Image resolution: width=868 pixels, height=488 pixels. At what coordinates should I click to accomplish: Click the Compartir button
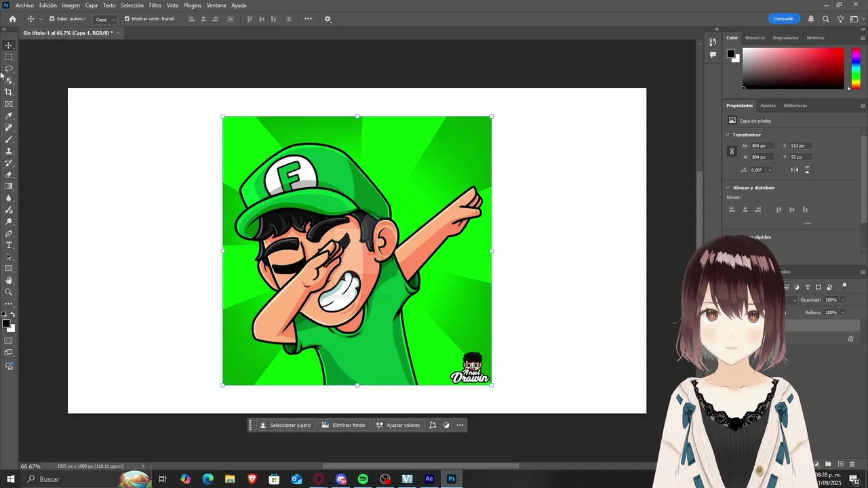coord(783,19)
